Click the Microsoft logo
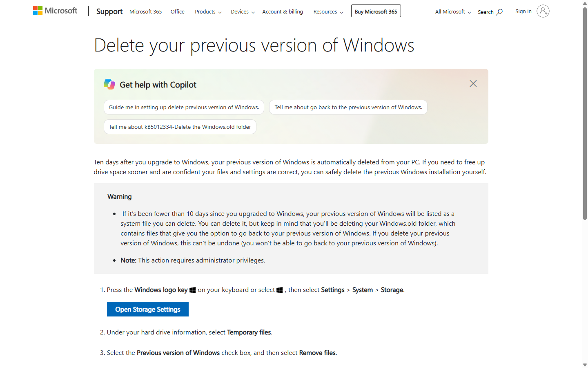The image size is (588, 368). click(55, 11)
